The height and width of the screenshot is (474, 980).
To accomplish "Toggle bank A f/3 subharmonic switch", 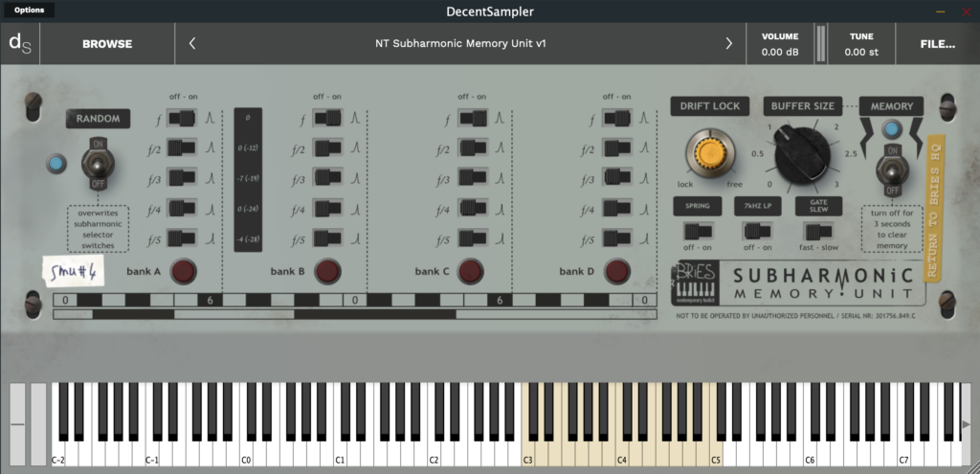I will pos(181,177).
